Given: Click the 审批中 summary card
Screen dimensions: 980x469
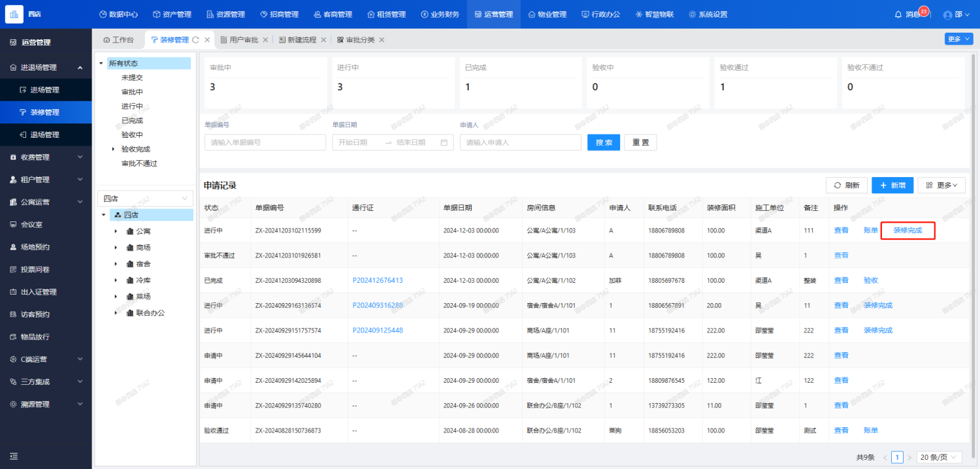Looking at the screenshot, I should [x=266, y=82].
